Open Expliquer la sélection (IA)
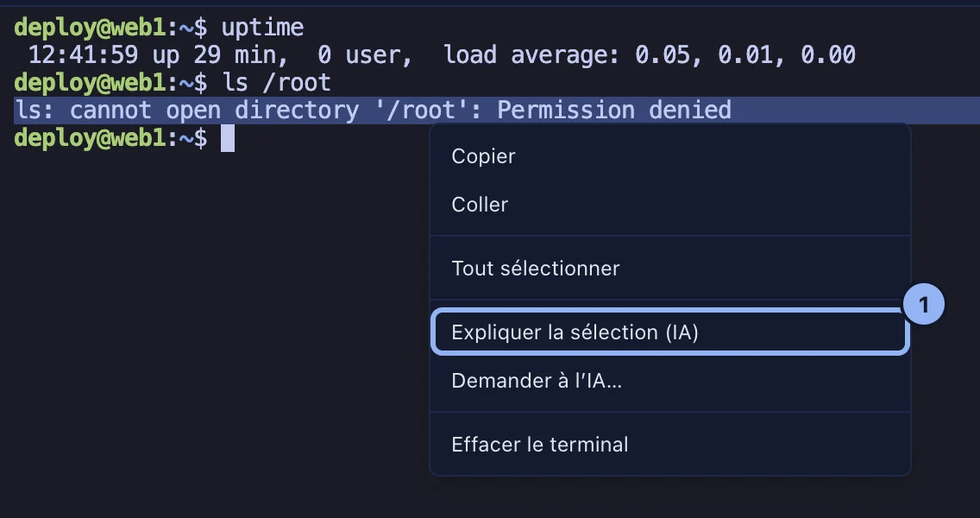Screen dimensions: 980x518 tap(670, 332)
